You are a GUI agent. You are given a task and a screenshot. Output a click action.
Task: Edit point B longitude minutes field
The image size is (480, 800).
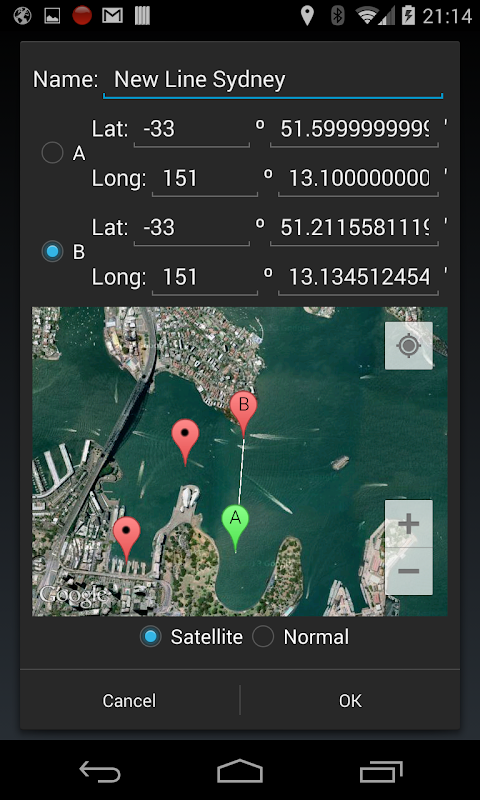pyautogui.click(x=358, y=278)
